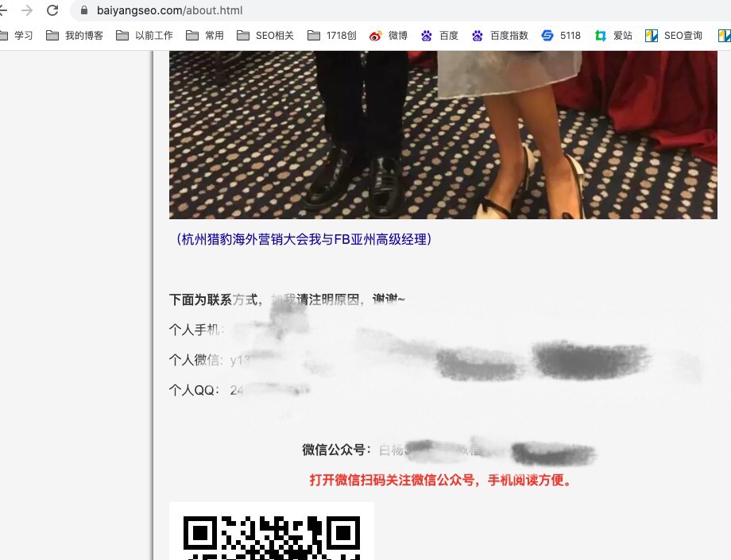
Task: Open the 1718创 bookmarks folder
Action: pos(332,36)
